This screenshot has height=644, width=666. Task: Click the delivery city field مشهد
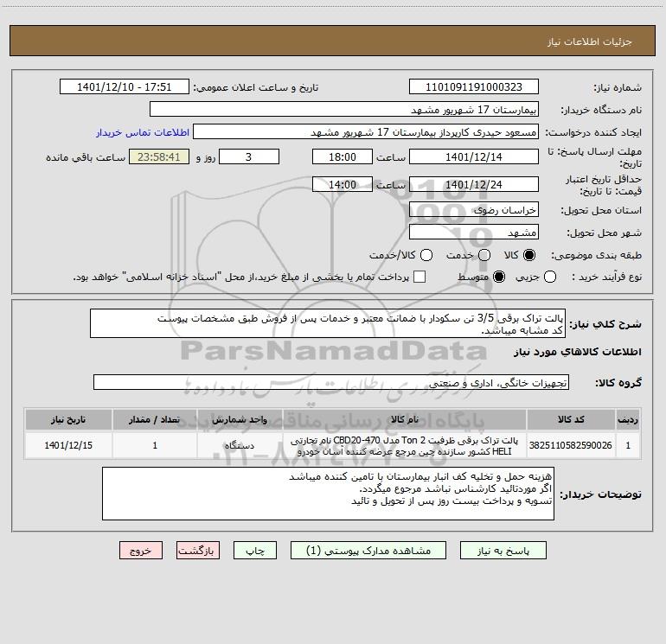coord(474,232)
